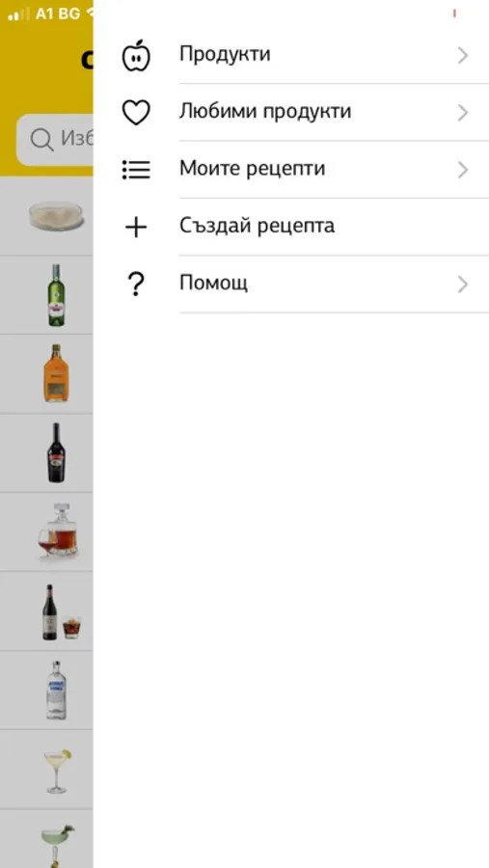The height and width of the screenshot is (868, 489).
Task: Choose the Създай рецепта text
Action: [257, 226]
